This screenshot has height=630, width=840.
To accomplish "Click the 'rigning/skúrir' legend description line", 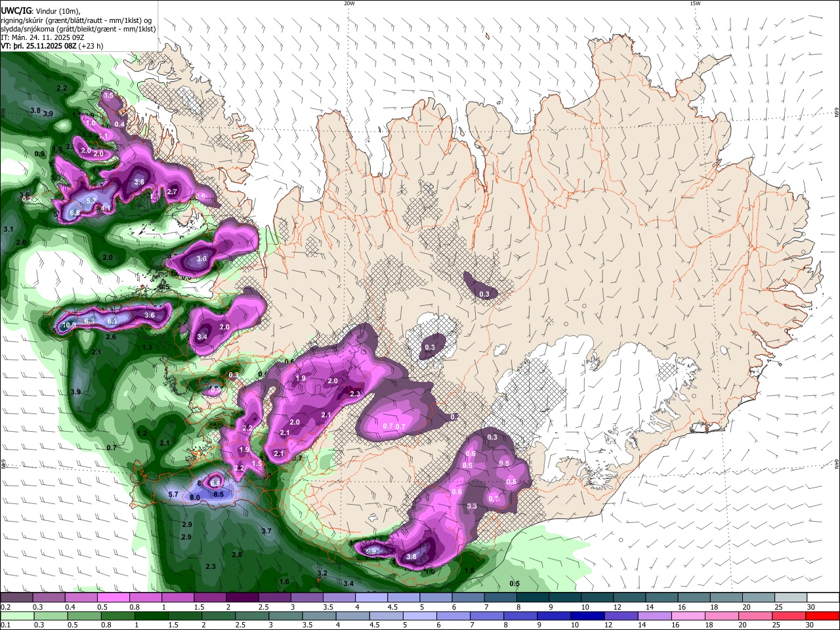I will click(76, 20).
